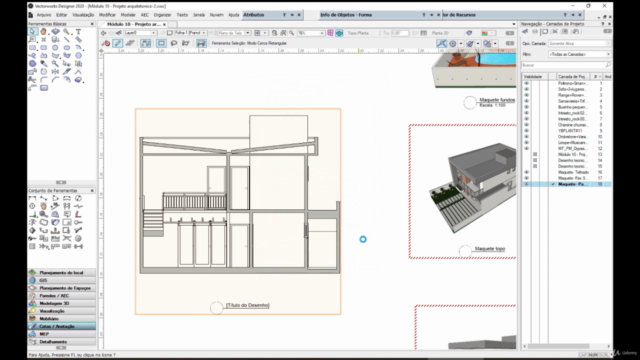Select the Maquete topo 3D viewport
The width and height of the screenshot is (640, 360).
(462, 191)
